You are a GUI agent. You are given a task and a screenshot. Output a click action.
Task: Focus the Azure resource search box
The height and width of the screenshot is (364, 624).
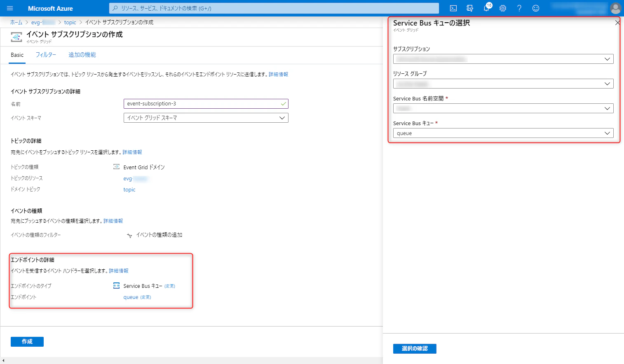(x=274, y=8)
